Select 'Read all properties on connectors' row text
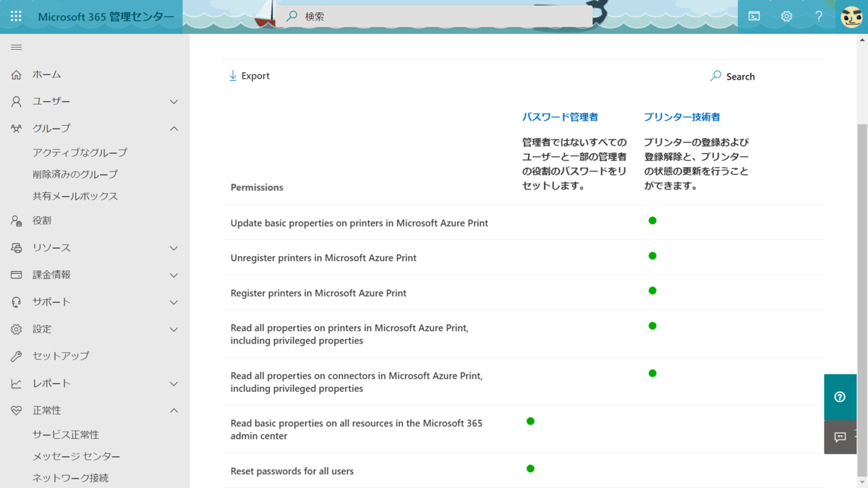Image resolution: width=868 pixels, height=488 pixels. tap(357, 382)
